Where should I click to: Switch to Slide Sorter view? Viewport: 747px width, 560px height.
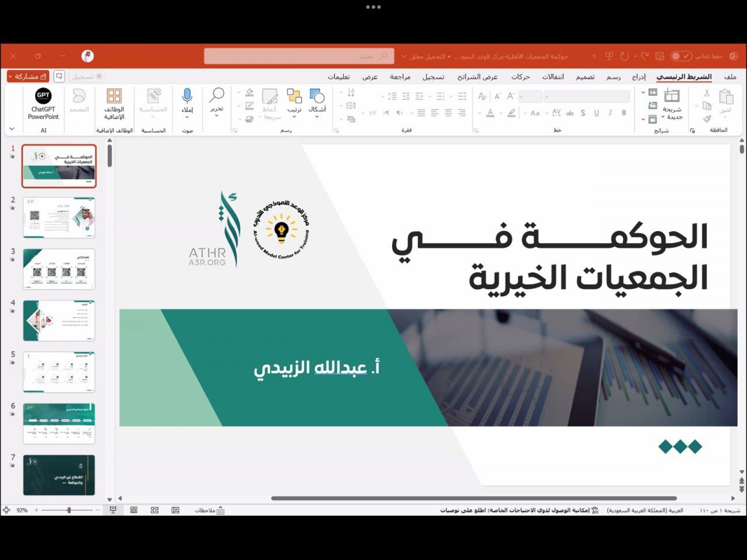pyautogui.click(x=155, y=510)
